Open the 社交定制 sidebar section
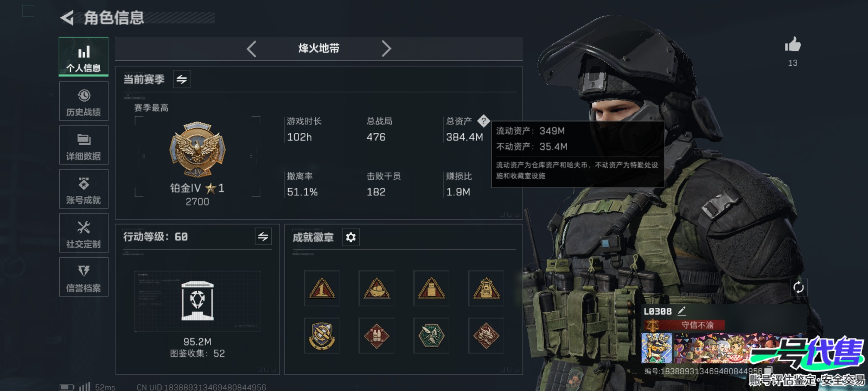This screenshot has width=868, height=391. [x=84, y=233]
